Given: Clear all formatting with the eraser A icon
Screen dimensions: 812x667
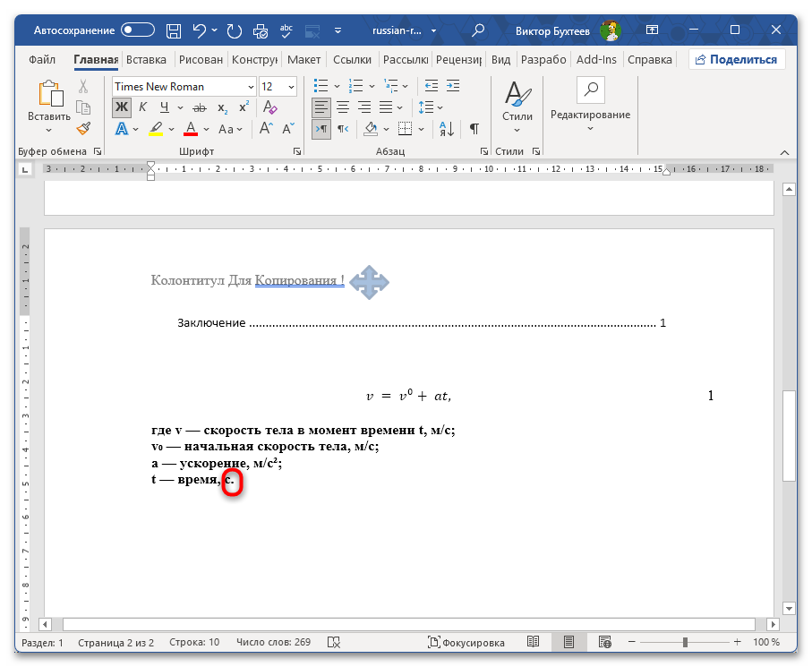Looking at the screenshot, I should tap(269, 107).
